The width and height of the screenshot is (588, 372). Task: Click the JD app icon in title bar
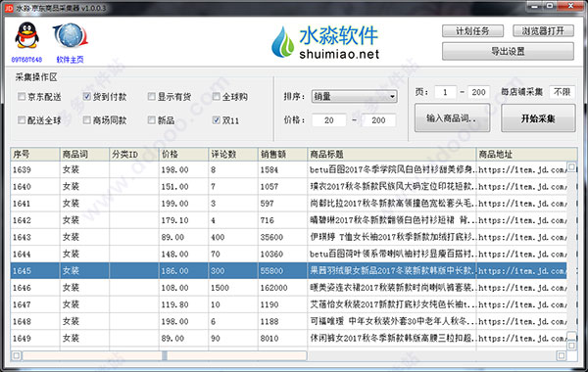click(x=9, y=8)
